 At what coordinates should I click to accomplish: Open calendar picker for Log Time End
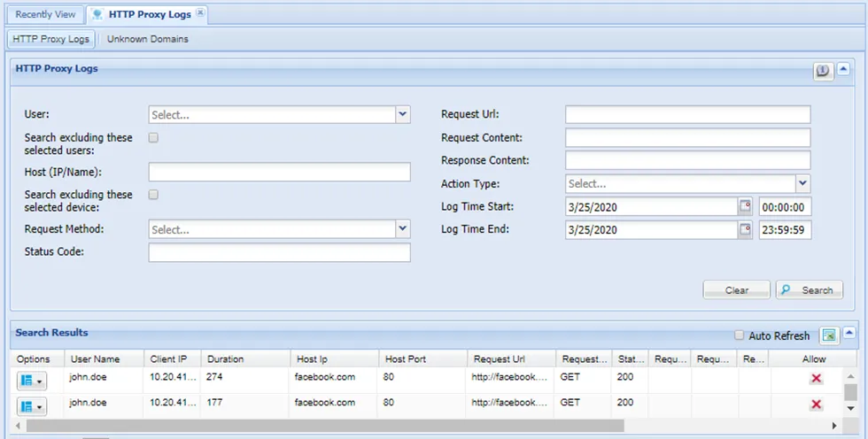tap(745, 229)
